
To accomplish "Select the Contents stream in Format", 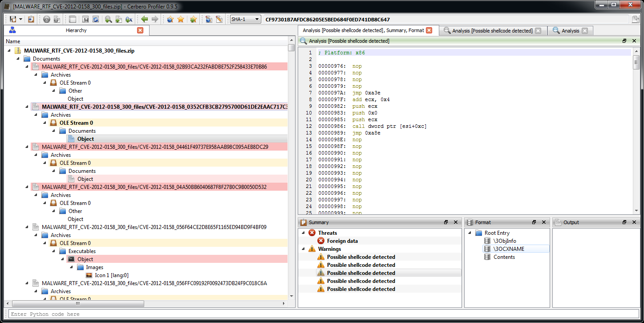I will [x=504, y=257].
